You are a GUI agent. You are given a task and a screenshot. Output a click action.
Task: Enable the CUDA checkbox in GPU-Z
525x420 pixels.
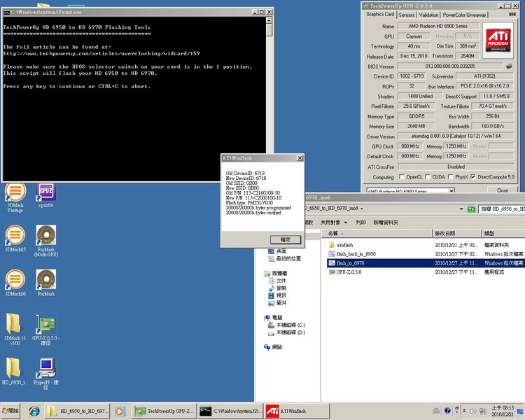point(428,176)
